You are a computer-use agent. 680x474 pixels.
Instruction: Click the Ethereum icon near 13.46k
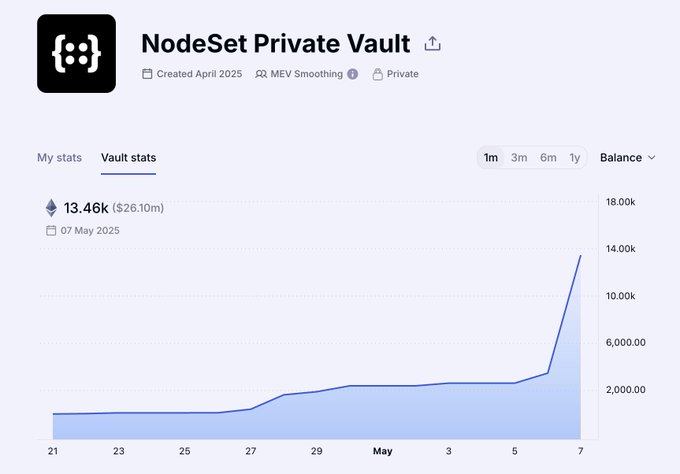pos(51,208)
